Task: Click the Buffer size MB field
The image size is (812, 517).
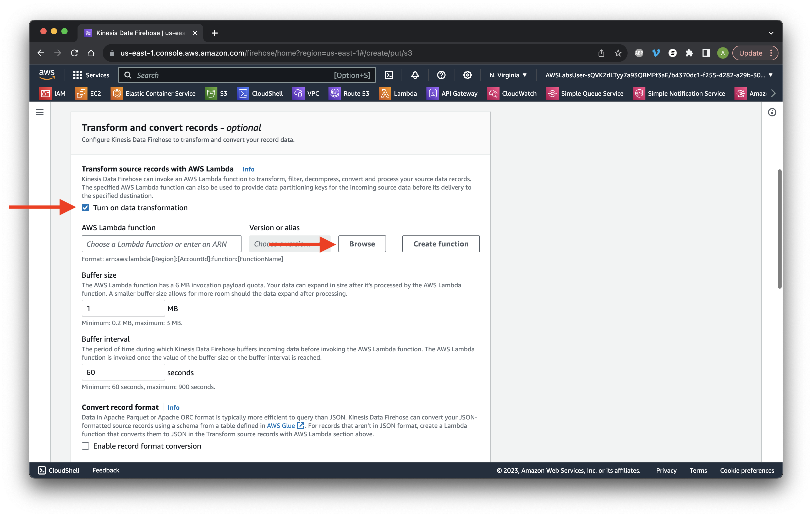Action: 123,308
